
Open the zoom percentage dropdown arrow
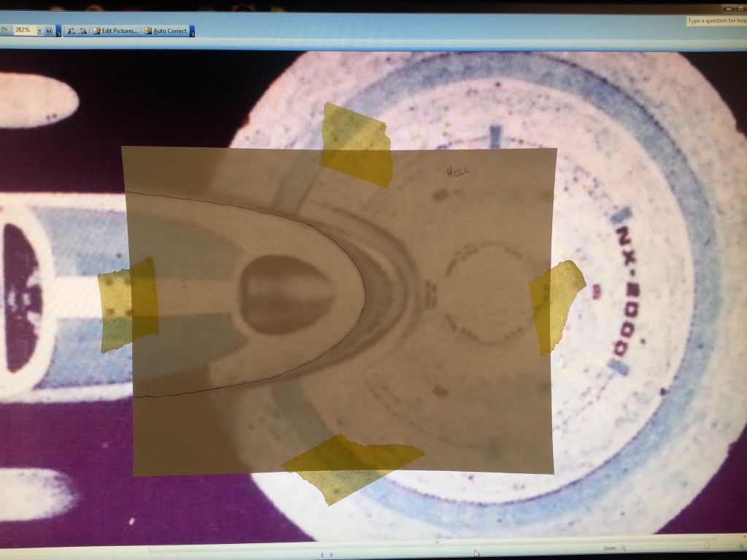pos(40,31)
